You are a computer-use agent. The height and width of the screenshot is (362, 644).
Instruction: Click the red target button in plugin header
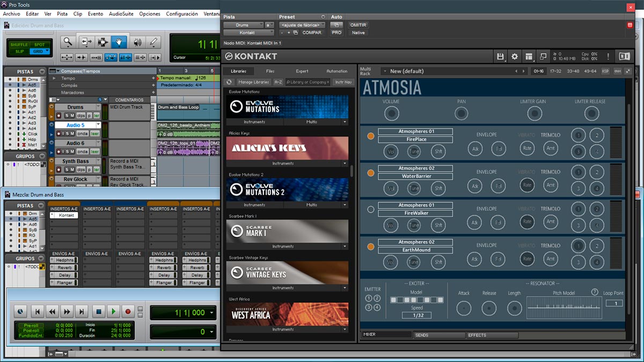630,25
